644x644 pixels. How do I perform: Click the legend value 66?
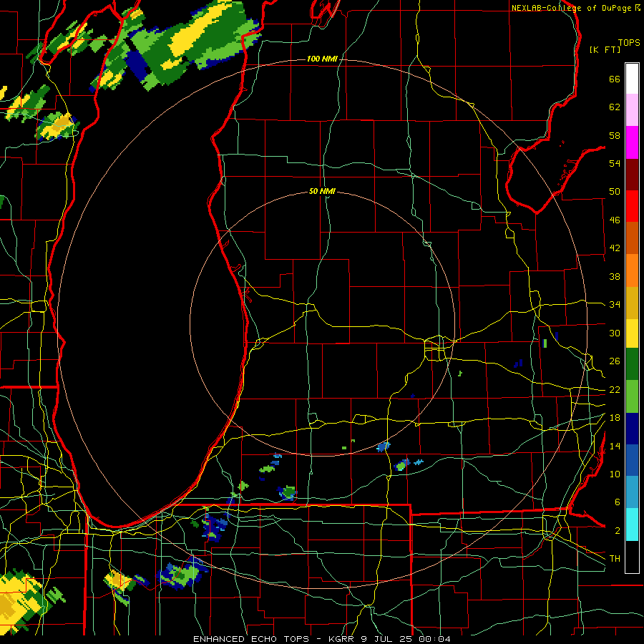[x=615, y=79]
